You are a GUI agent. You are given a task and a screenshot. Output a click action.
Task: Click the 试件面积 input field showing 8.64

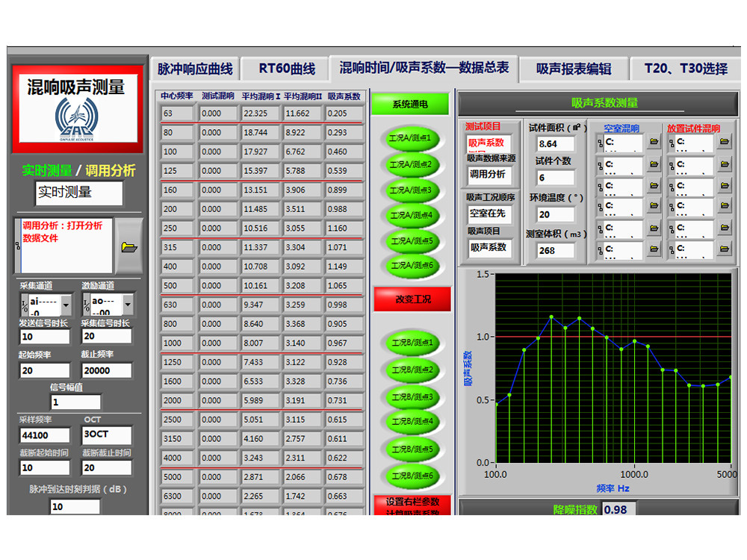point(556,144)
